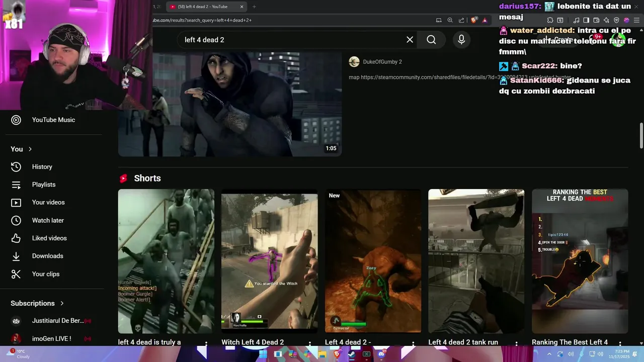The height and width of the screenshot is (362, 644).
Task: Open more options for 'Left 4 dead 2 -' short
Action: pyautogui.click(x=413, y=343)
